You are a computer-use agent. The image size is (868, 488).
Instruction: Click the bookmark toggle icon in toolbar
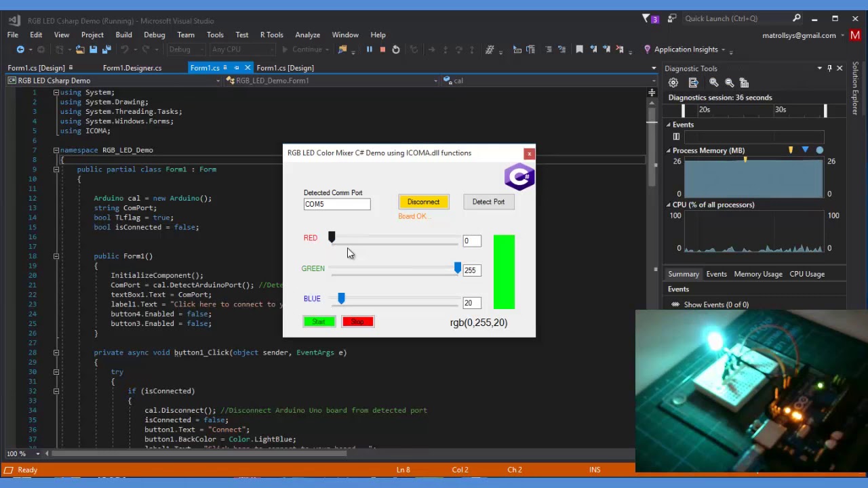579,49
